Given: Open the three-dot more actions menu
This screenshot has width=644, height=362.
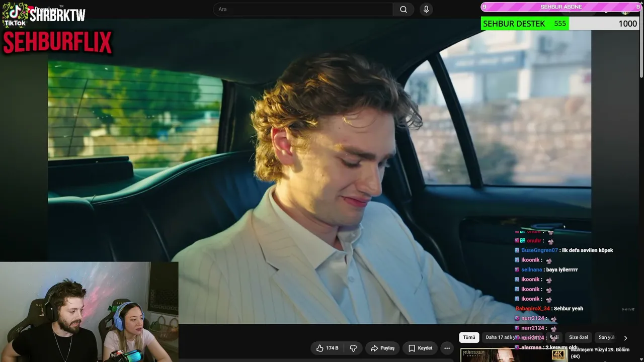Looking at the screenshot, I should click(447, 348).
